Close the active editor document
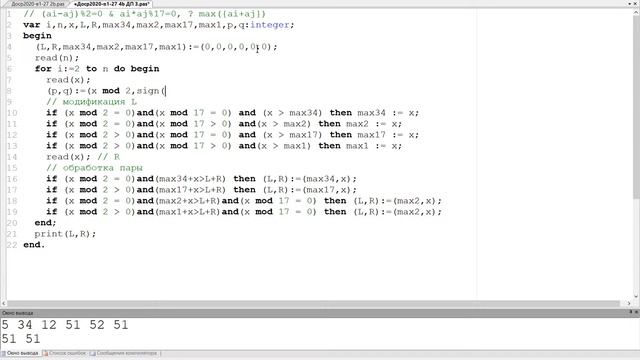The width and height of the screenshot is (640, 360). (636, 4)
